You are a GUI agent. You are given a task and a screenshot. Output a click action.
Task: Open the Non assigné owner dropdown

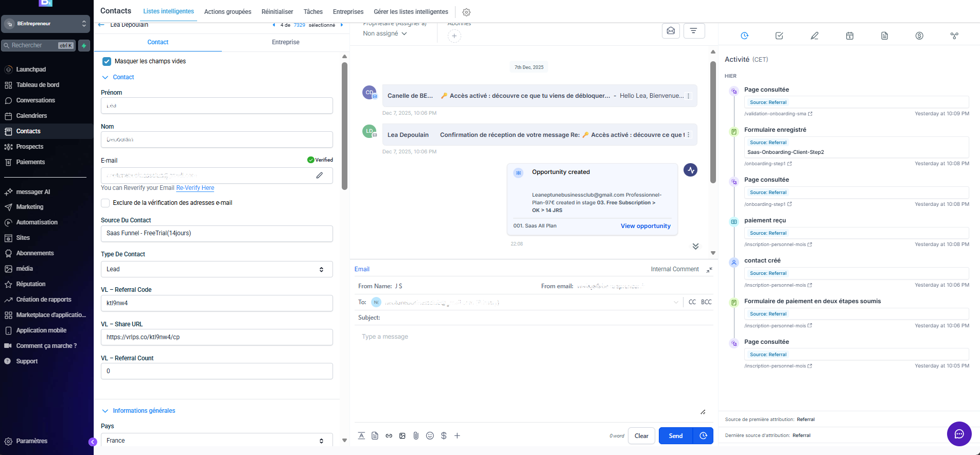385,33
